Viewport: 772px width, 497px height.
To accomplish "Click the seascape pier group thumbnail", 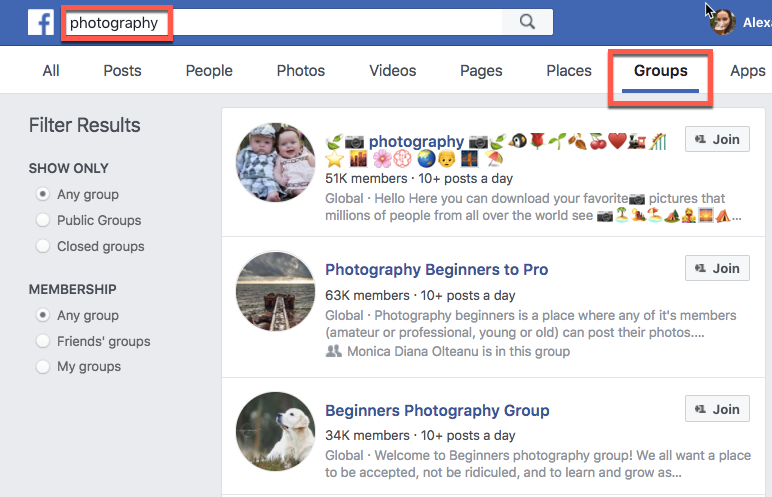I will click(275, 291).
